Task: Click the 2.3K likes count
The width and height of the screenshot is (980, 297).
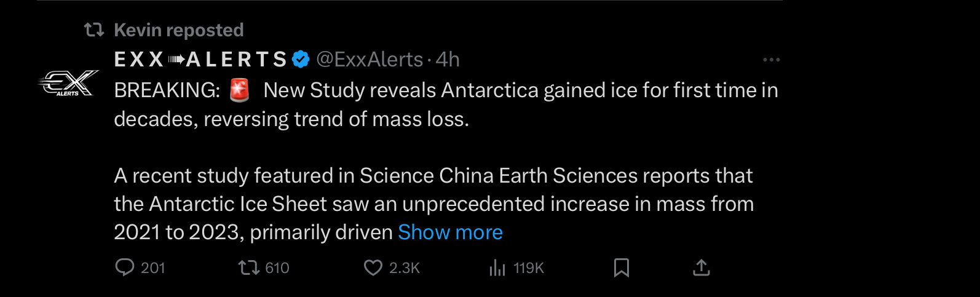Action: pyautogui.click(x=405, y=268)
